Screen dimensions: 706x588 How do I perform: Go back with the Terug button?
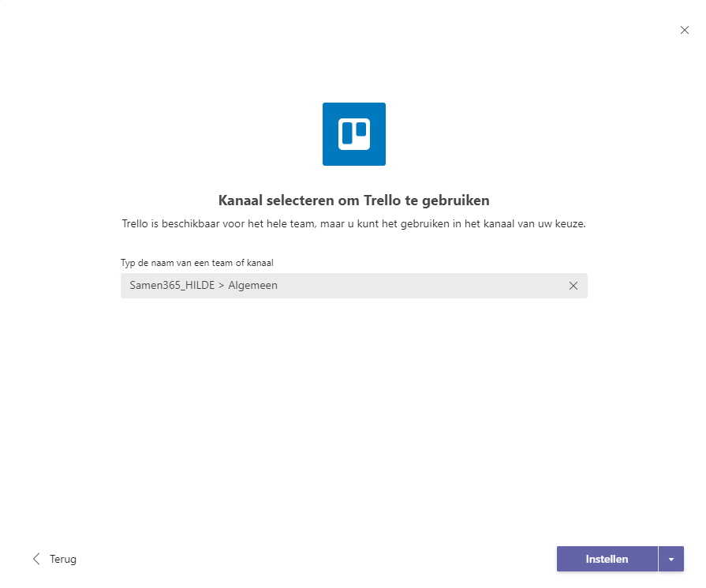click(x=54, y=559)
